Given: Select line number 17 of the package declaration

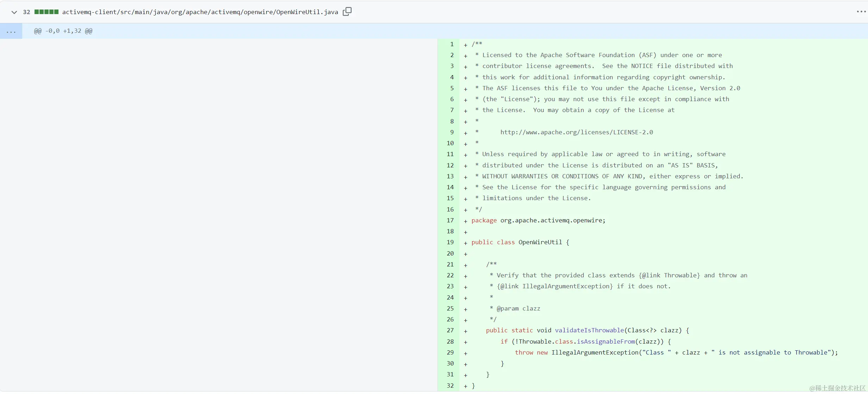Looking at the screenshot, I should [x=450, y=221].
